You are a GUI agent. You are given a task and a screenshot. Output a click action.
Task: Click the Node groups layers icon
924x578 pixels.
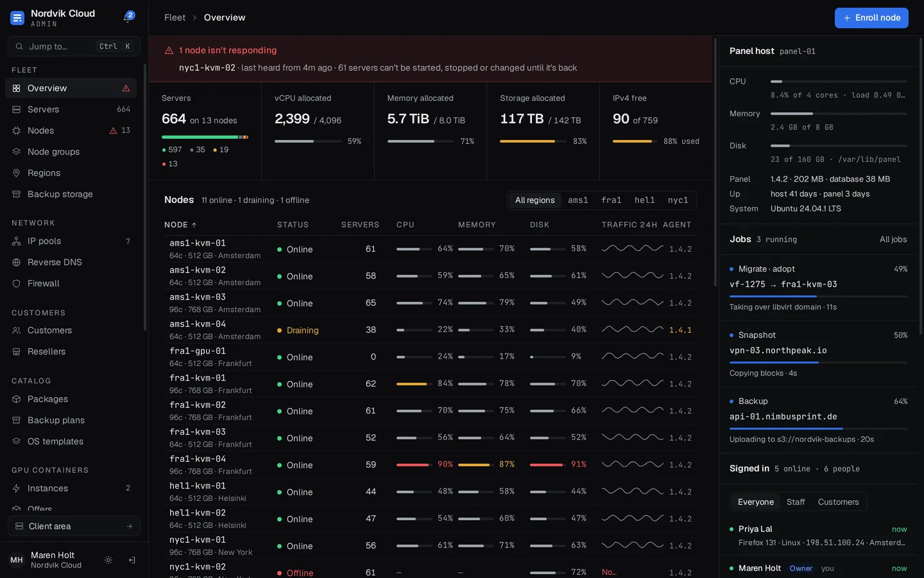(x=17, y=152)
